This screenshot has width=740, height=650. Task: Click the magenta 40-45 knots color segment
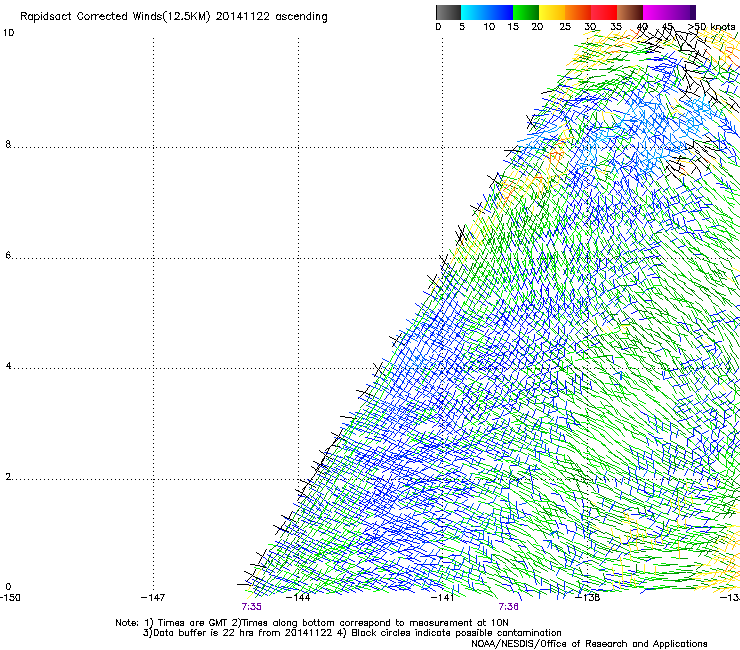[x=666, y=12]
